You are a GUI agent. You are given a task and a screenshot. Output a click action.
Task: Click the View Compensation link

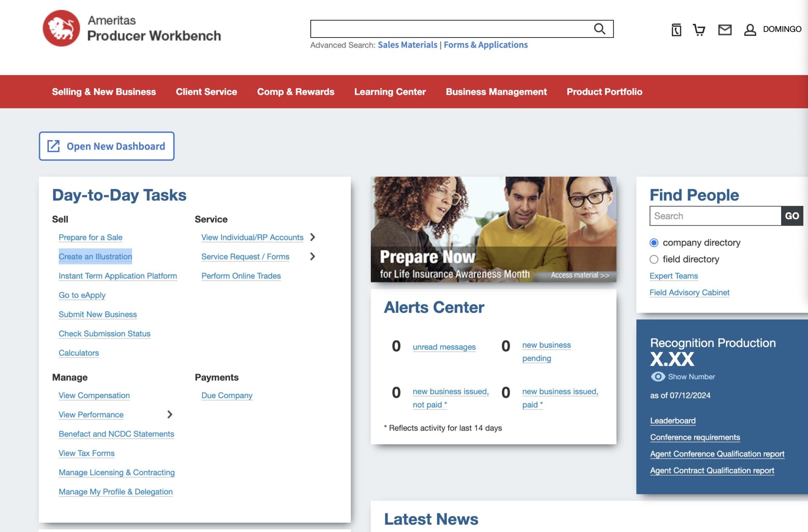(x=94, y=396)
